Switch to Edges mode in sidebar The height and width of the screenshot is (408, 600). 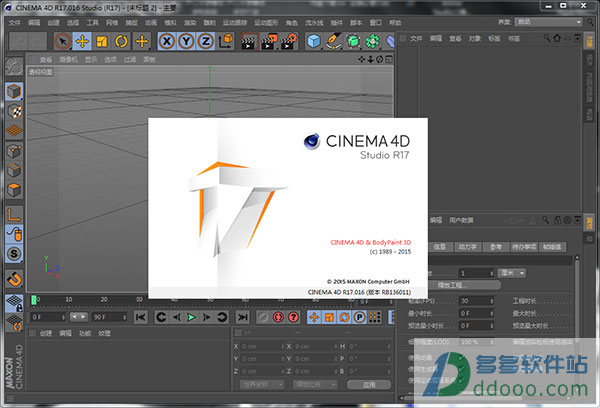point(14,170)
